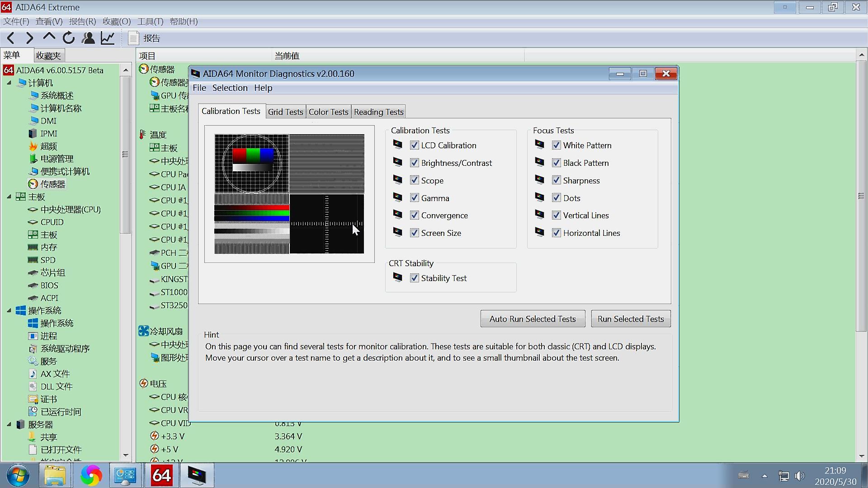
Task: Click the Horizontal Lines focus test icon
Action: point(539,232)
